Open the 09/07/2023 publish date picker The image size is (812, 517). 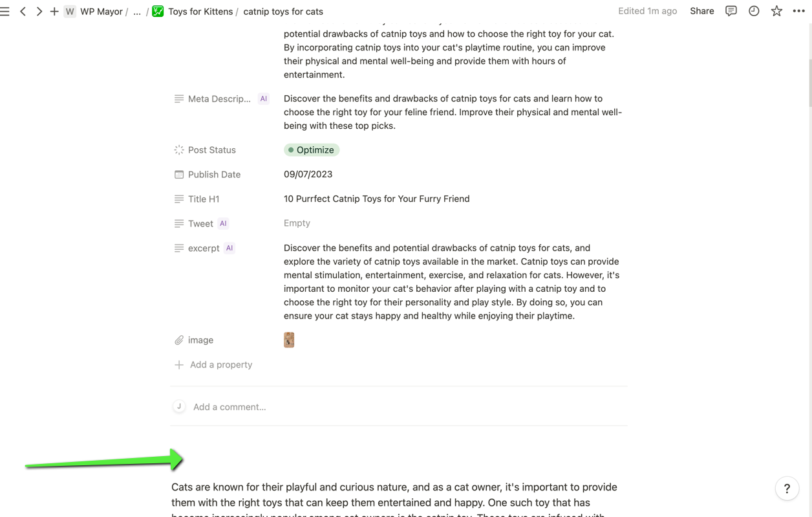(x=308, y=174)
